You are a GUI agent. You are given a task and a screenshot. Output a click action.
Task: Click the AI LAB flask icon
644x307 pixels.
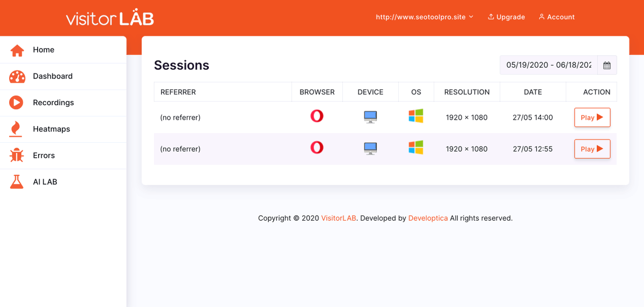(17, 182)
